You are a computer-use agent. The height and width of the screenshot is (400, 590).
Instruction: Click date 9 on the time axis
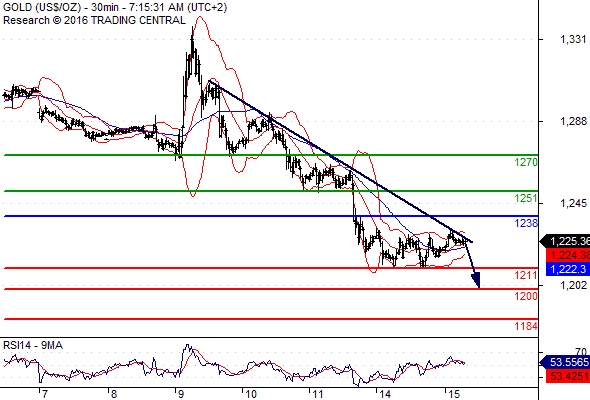pos(181,394)
